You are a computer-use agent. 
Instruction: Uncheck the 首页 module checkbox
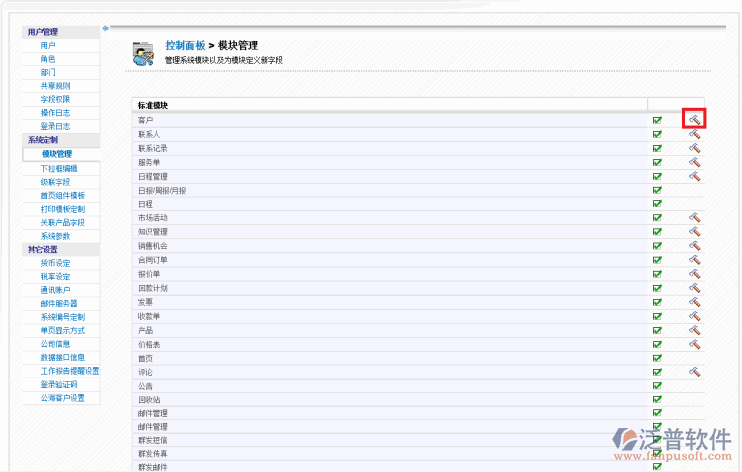(x=657, y=357)
